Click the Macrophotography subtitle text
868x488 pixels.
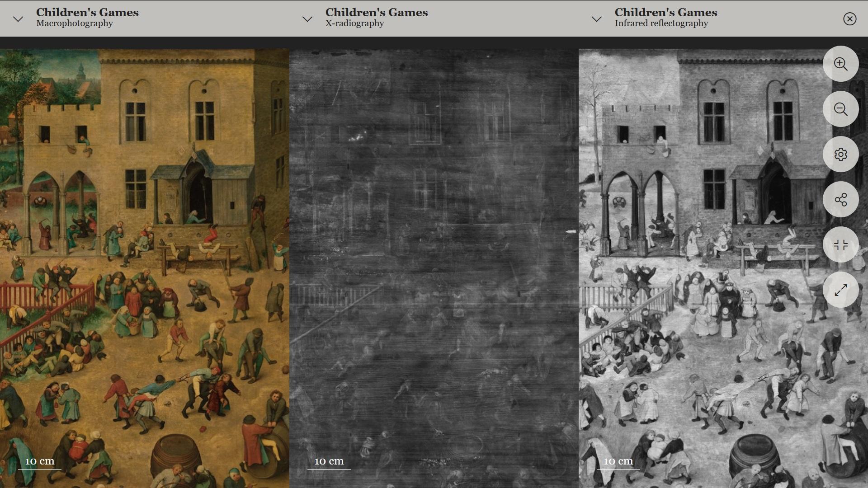click(x=75, y=23)
